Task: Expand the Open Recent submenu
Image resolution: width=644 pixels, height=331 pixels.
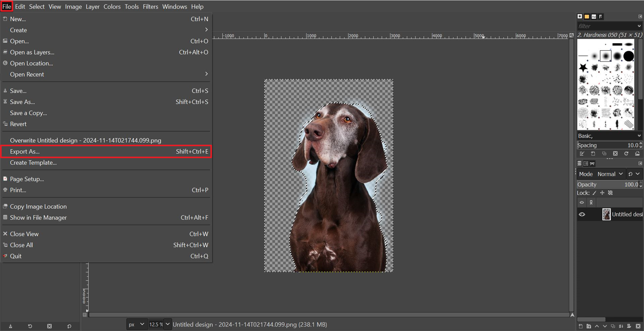Action: click(x=106, y=74)
